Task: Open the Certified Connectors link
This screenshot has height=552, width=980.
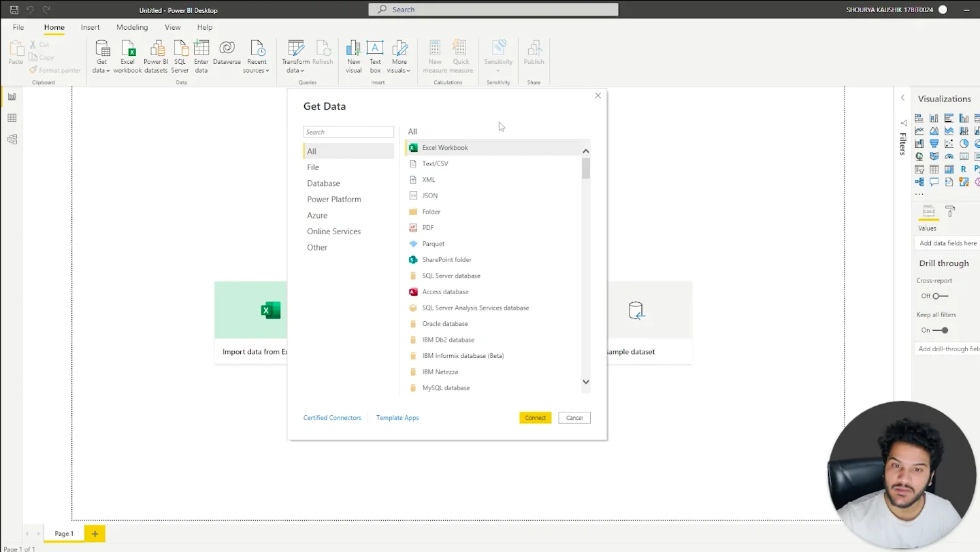Action: tap(332, 418)
